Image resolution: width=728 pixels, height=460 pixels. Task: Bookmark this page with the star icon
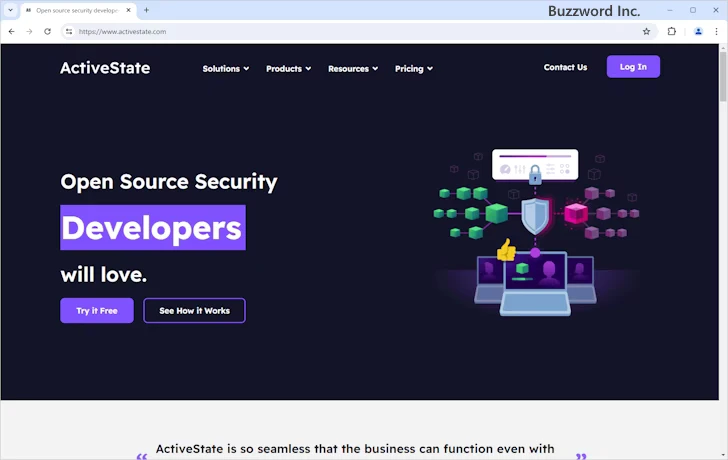coord(646,32)
